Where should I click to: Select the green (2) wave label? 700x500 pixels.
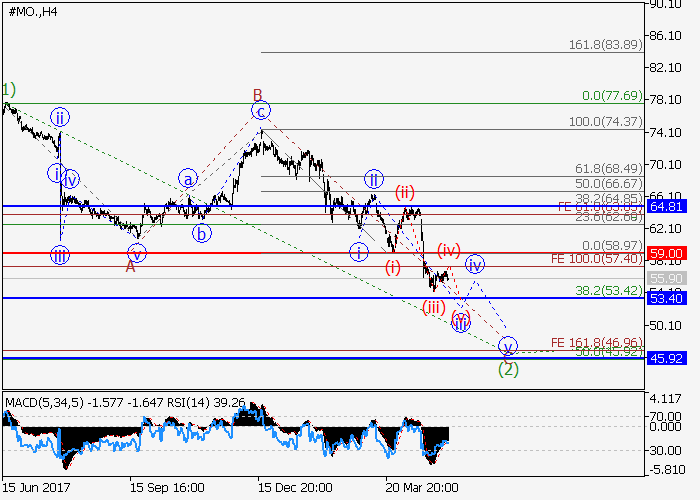(x=508, y=368)
